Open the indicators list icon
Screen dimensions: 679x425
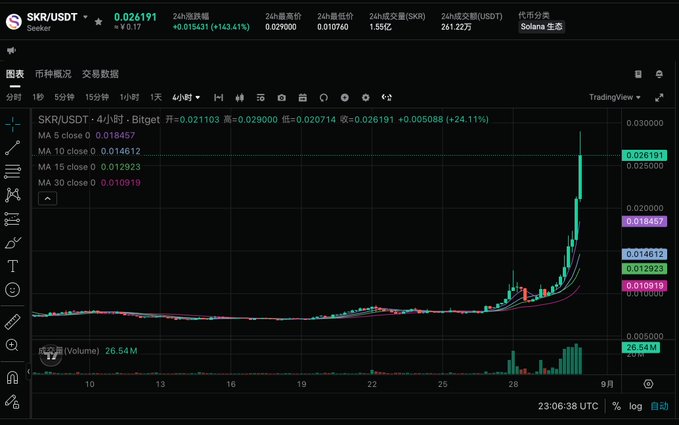[x=260, y=97]
